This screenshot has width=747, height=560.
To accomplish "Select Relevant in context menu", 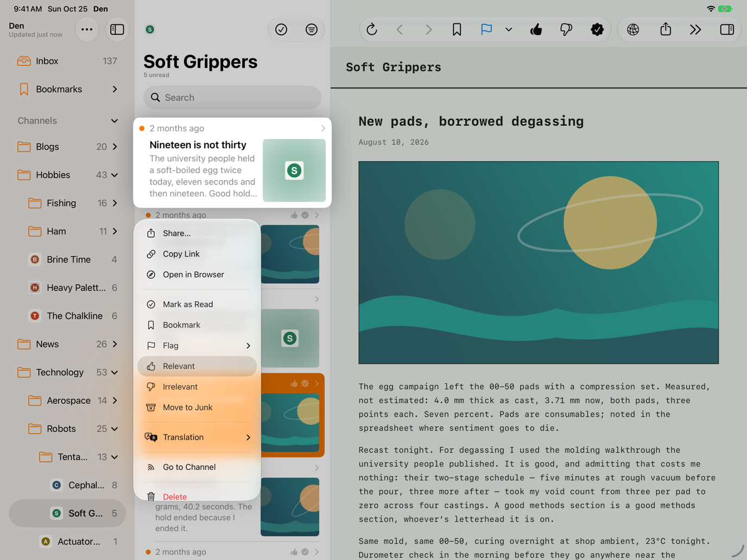I will coord(197,366).
